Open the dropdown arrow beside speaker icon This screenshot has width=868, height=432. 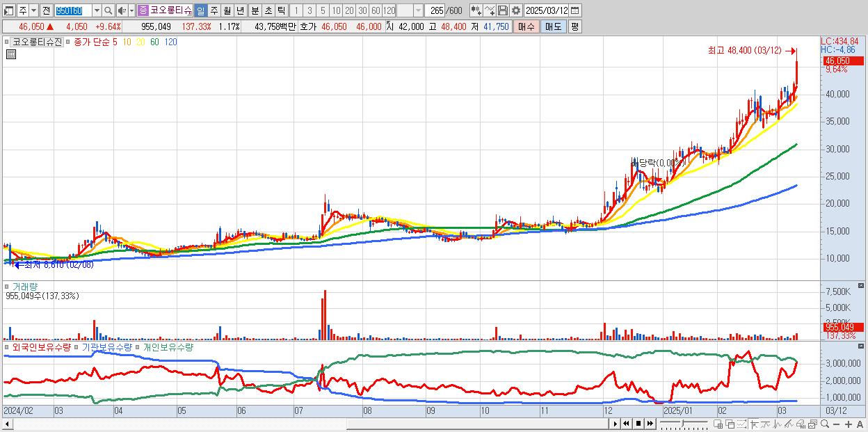(x=131, y=10)
